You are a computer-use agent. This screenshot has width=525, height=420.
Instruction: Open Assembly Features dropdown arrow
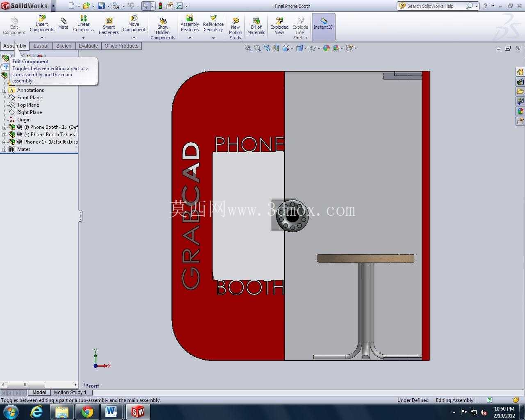click(x=189, y=38)
